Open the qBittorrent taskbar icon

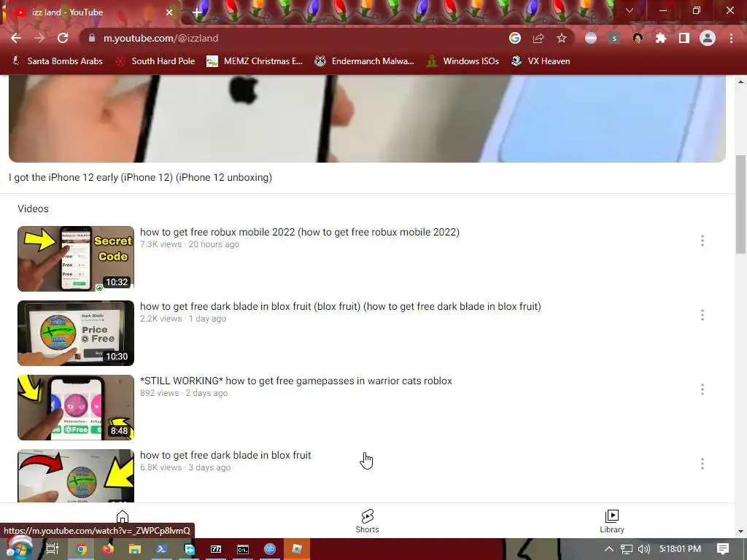coord(270,549)
